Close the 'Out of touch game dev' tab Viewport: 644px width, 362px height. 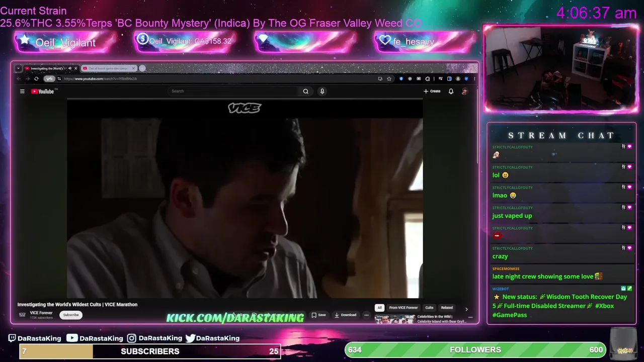(134, 68)
